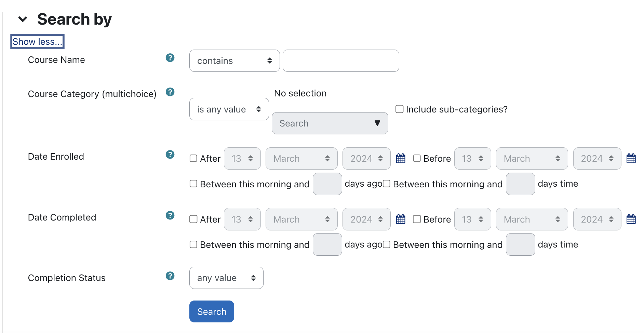The height and width of the screenshot is (333, 644).
Task: Open the 'is any value' category dropdown
Action: coord(229,109)
